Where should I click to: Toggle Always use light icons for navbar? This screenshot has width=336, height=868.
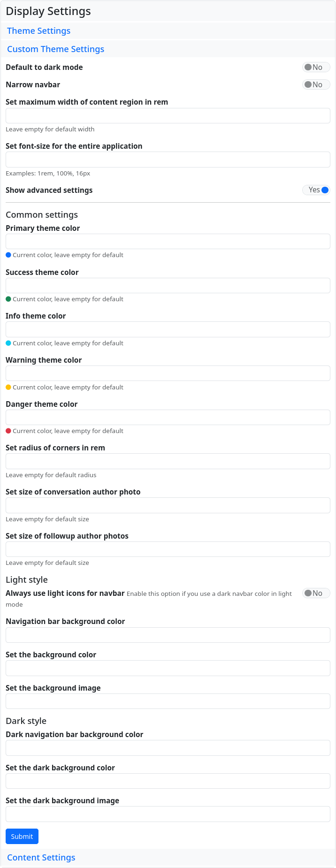[x=316, y=593]
